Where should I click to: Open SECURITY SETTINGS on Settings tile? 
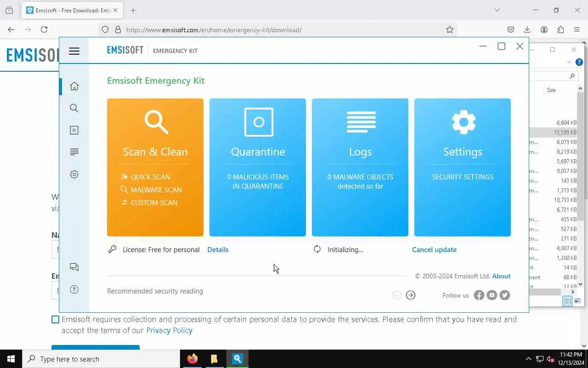click(463, 177)
